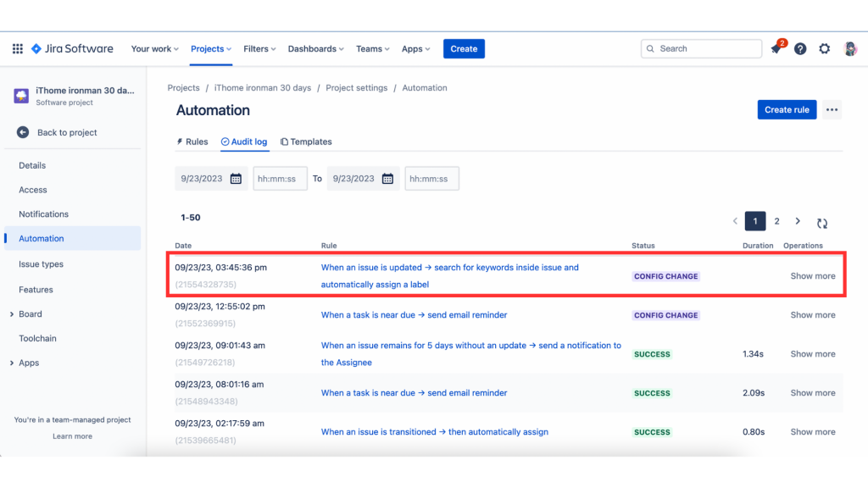Click Project settings breadcrumb
Viewport: 868px width, 488px height.
tap(357, 88)
